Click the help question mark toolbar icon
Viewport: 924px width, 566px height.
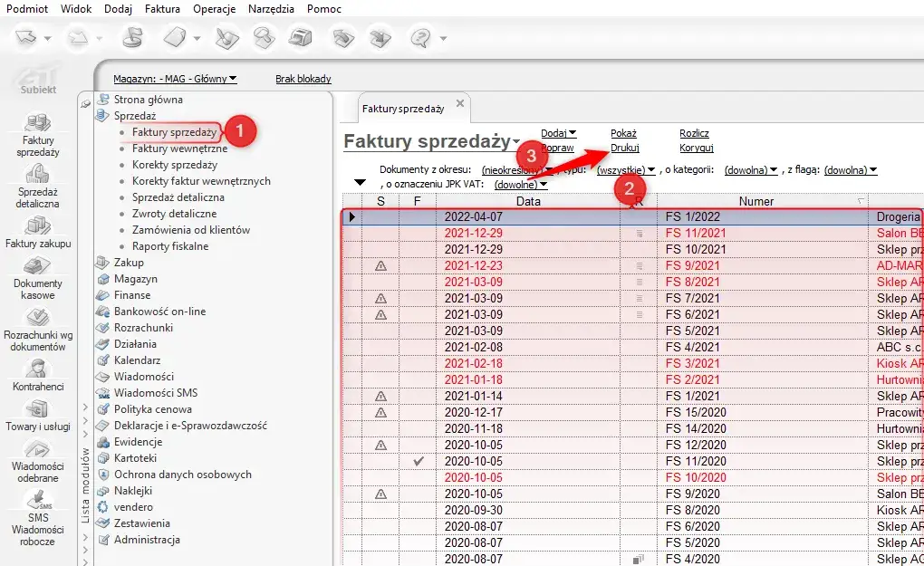pos(420,38)
